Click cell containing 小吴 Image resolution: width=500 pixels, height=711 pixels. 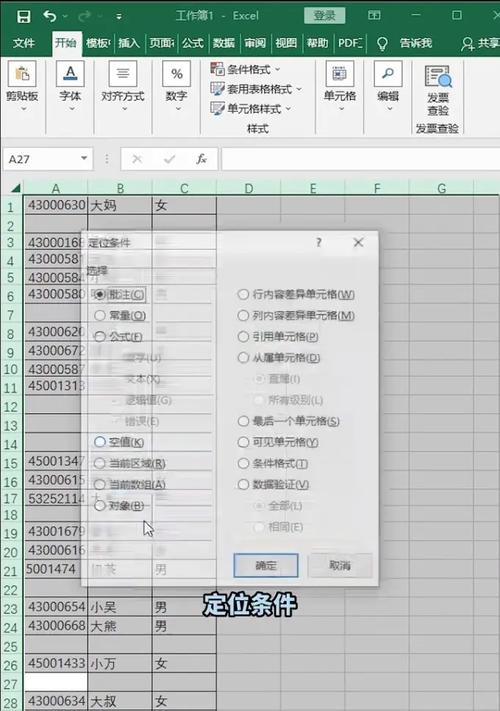click(x=120, y=607)
